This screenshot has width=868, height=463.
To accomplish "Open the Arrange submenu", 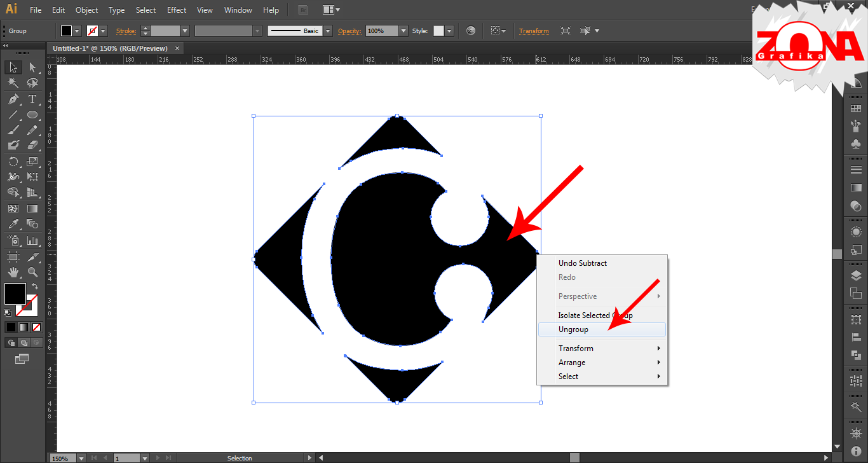I will (x=602, y=363).
